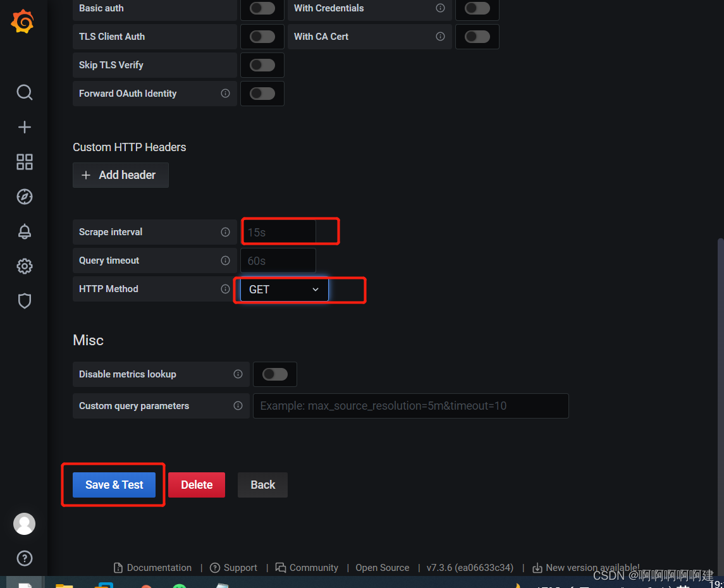Open the Help question mark icon

pos(25,558)
